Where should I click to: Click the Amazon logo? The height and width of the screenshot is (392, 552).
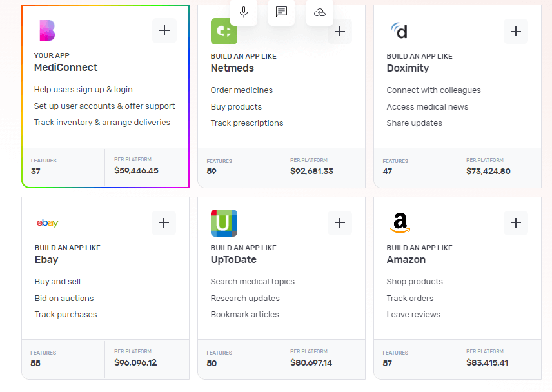[x=400, y=223]
